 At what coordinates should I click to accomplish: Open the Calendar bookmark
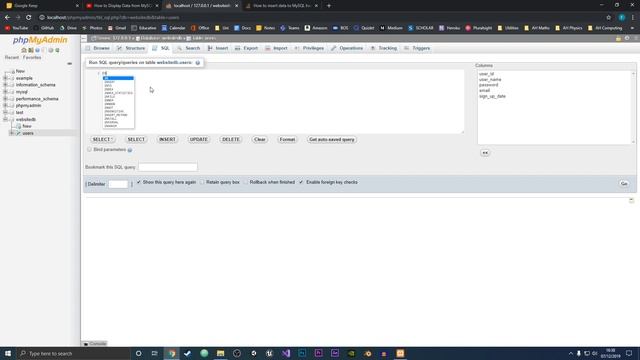coord(173,28)
